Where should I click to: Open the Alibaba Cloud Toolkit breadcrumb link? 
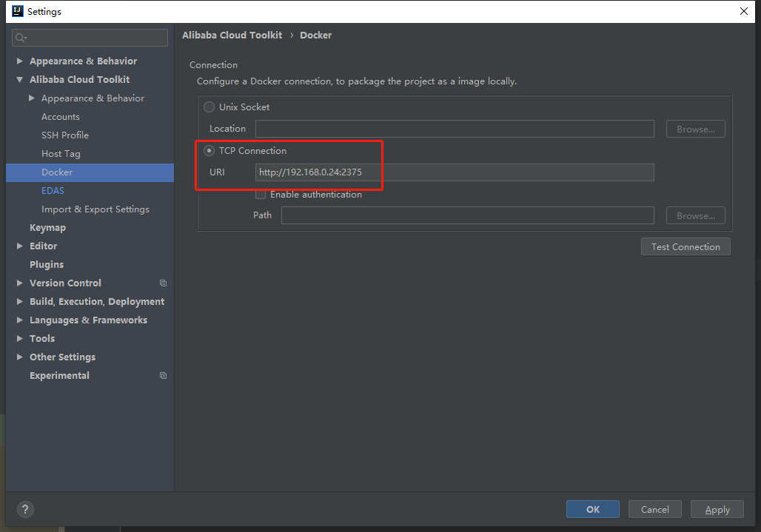tap(232, 35)
